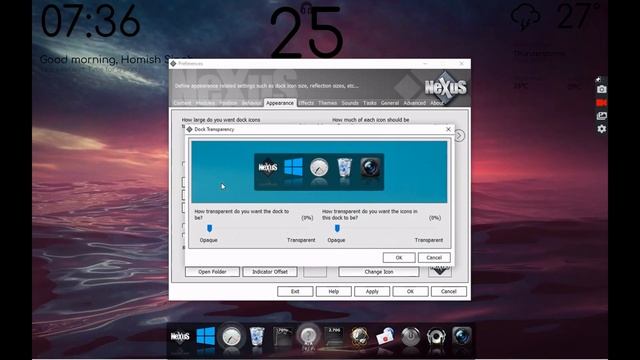The height and width of the screenshot is (360, 640).
Task: Click the icons transparency slider handle
Action: [337, 228]
